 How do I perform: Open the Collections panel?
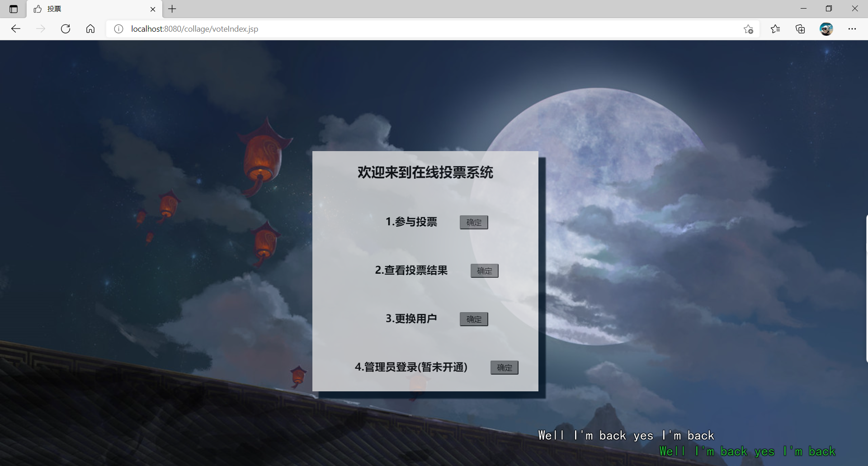(x=800, y=29)
